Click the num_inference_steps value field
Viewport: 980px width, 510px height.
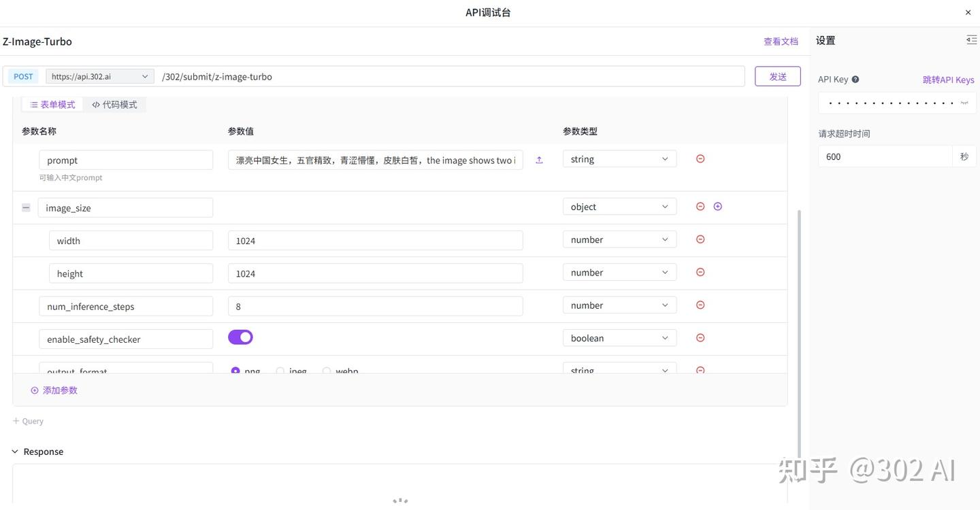click(x=376, y=306)
